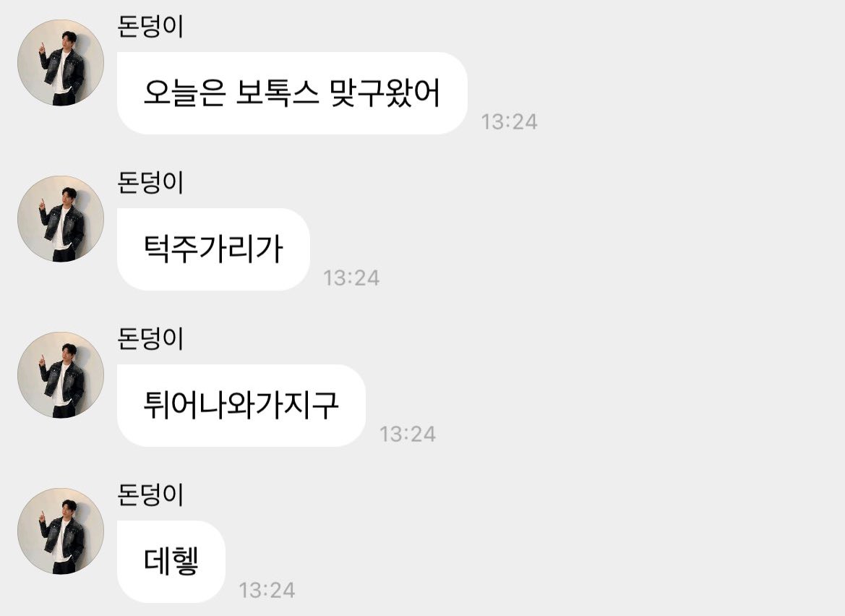The width and height of the screenshot is (845, 616).
Task: Tap avatar next to '튀어나와가지구' message
Action: pyautogui.click(x=61, y=375)
